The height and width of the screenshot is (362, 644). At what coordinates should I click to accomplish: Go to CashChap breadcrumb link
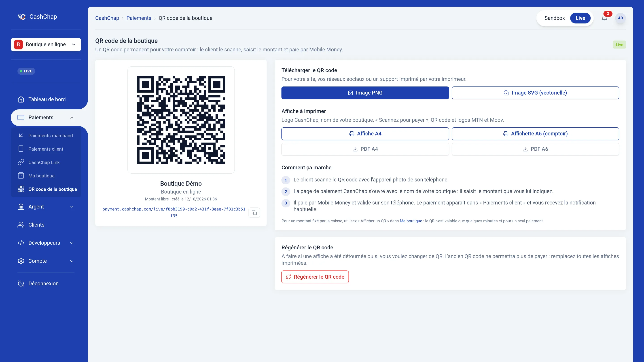pos(107,18)
